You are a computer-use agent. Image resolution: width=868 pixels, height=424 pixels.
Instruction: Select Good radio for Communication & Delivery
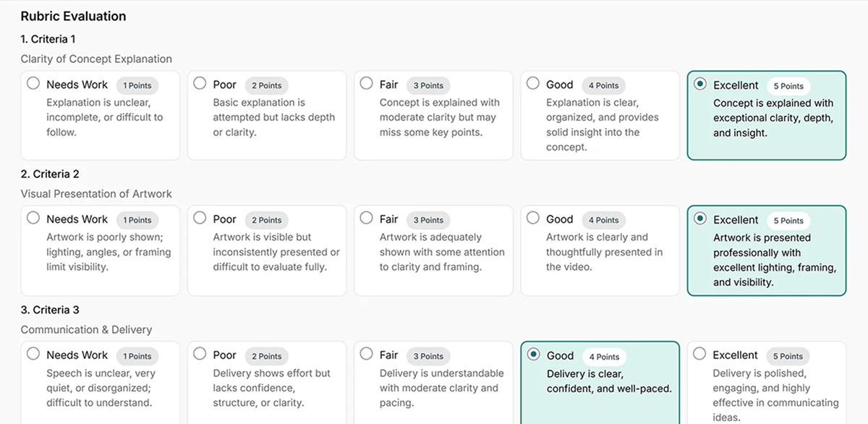click(x=534, y=355)
